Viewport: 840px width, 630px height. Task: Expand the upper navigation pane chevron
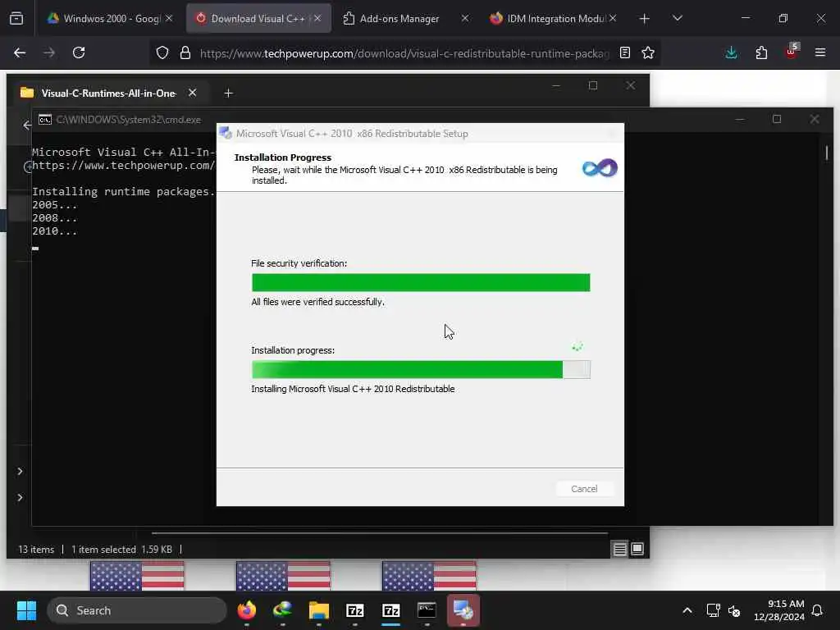point(20,472)
